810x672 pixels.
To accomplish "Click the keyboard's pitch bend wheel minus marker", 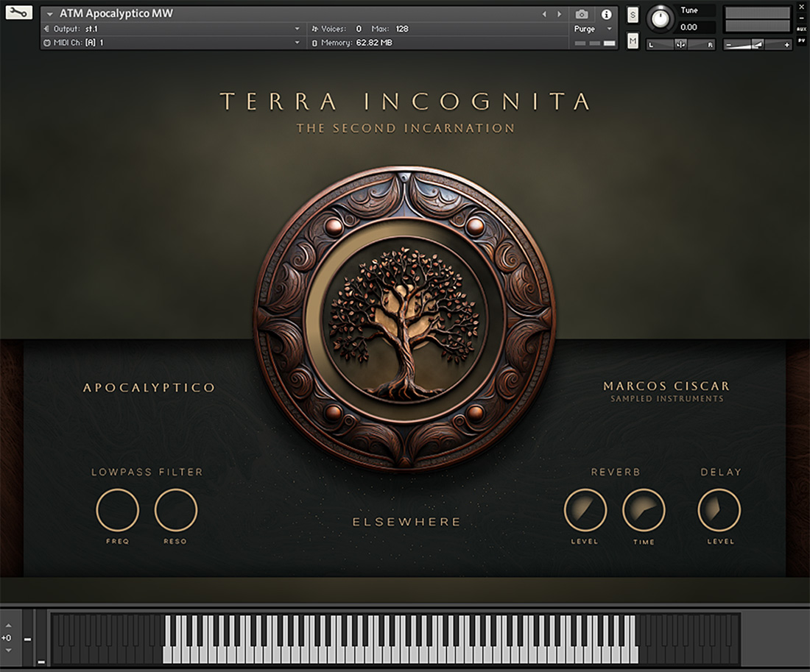I will click(x=28, y=640).
